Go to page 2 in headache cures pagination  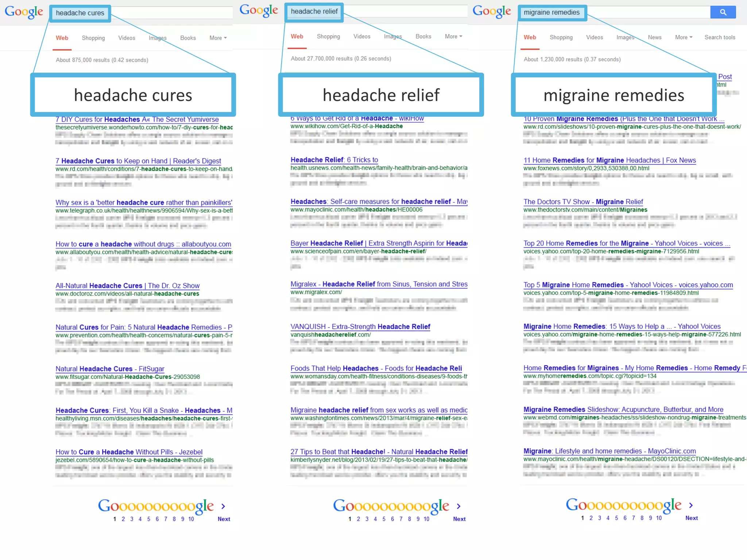click(x=123, y=519)
